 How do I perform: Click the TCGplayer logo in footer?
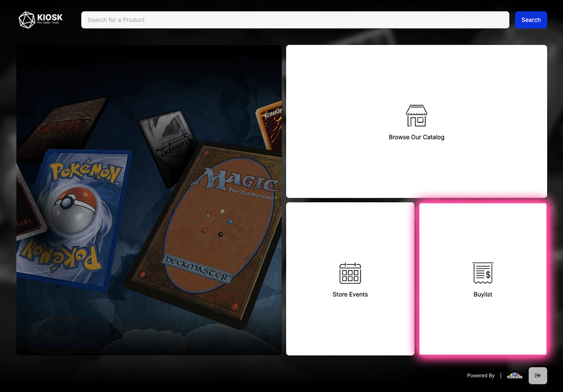click(515, 376)
